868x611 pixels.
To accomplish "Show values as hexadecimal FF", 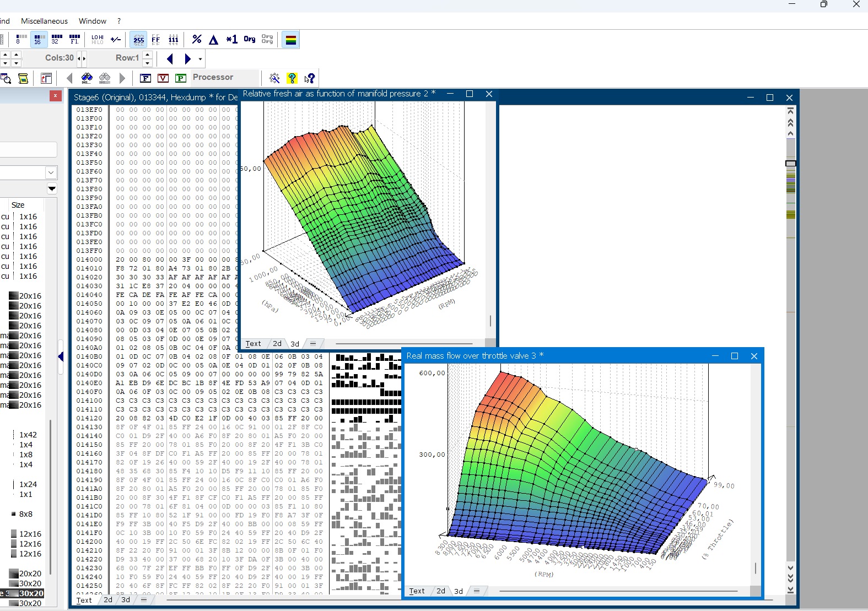I will [156, 40].
